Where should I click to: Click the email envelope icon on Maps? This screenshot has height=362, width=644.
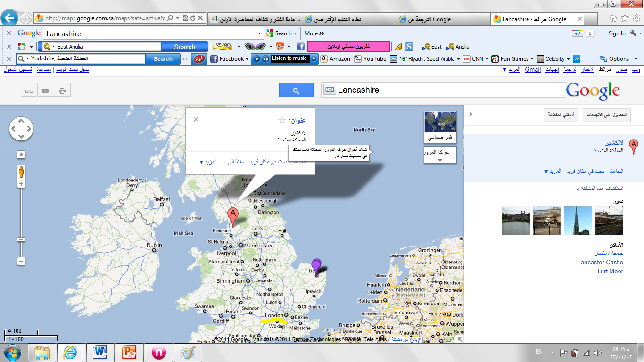point(46,90)
